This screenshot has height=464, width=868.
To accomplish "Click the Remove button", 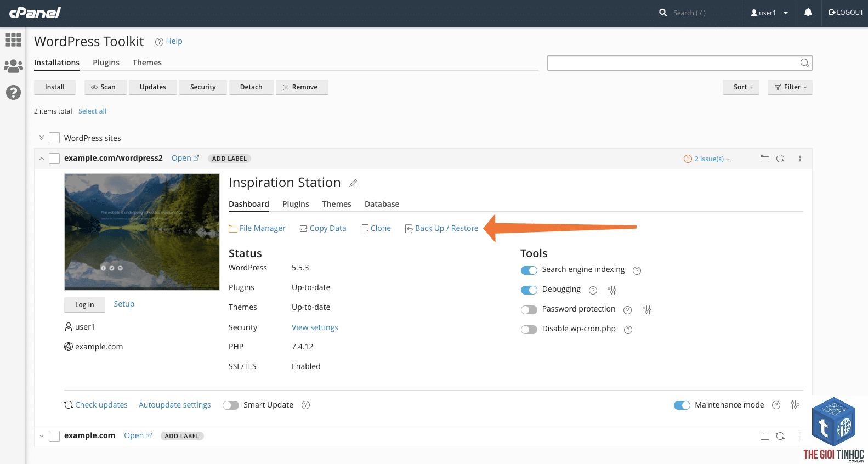I will 302,87.
